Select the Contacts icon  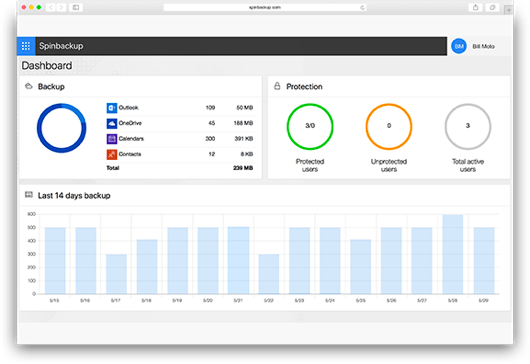click(112, 154)
